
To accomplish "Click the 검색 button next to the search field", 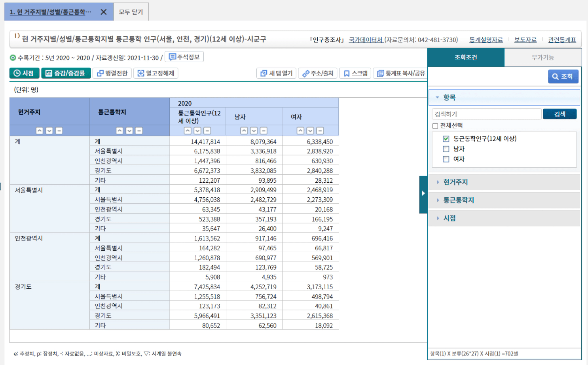I will [x=560, y=114].
